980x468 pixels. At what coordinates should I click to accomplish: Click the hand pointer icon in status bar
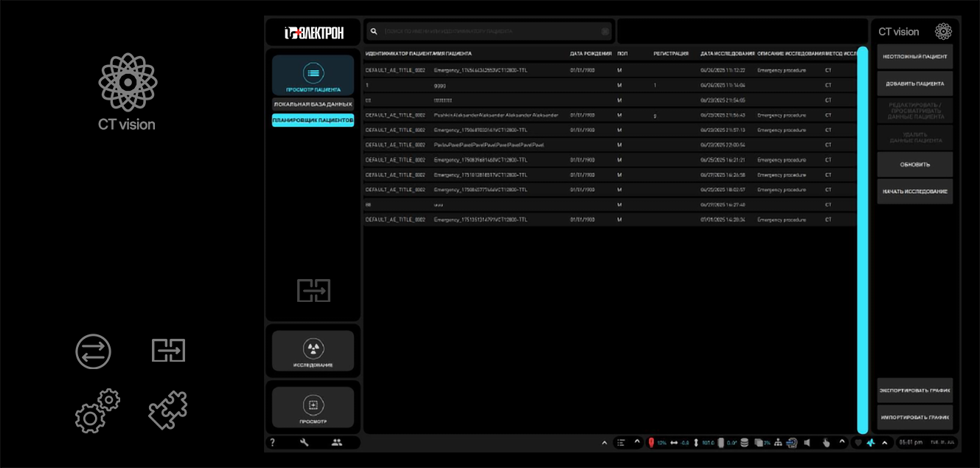click(x=826, y=443)
